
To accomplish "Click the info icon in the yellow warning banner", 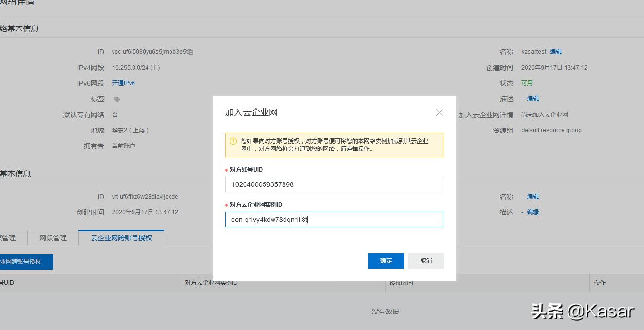I will pyautogui.click(x=233, y=141).
